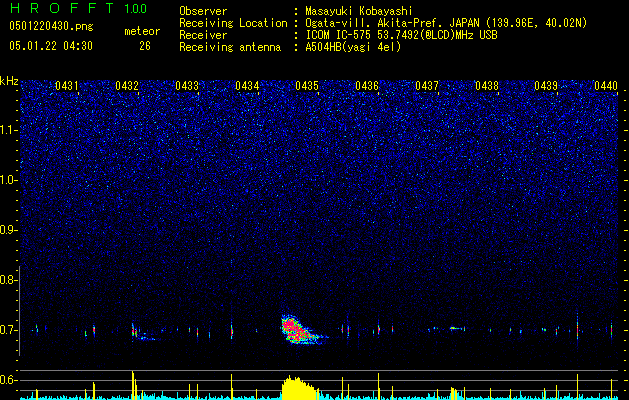The image size is (629, 400).
Task: Click the Observer field label
Action: tap(203, 11)
